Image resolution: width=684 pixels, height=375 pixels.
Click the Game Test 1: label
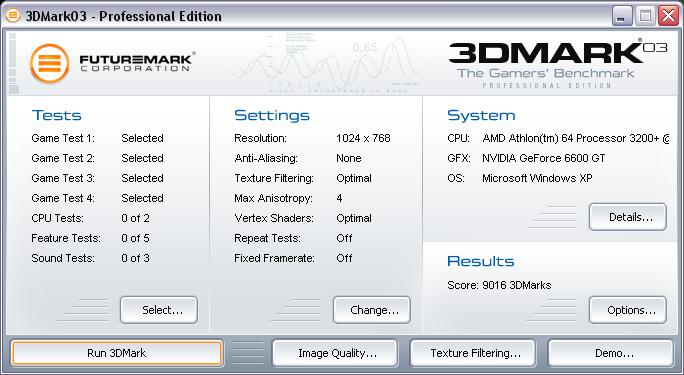(x=63, y=138)
